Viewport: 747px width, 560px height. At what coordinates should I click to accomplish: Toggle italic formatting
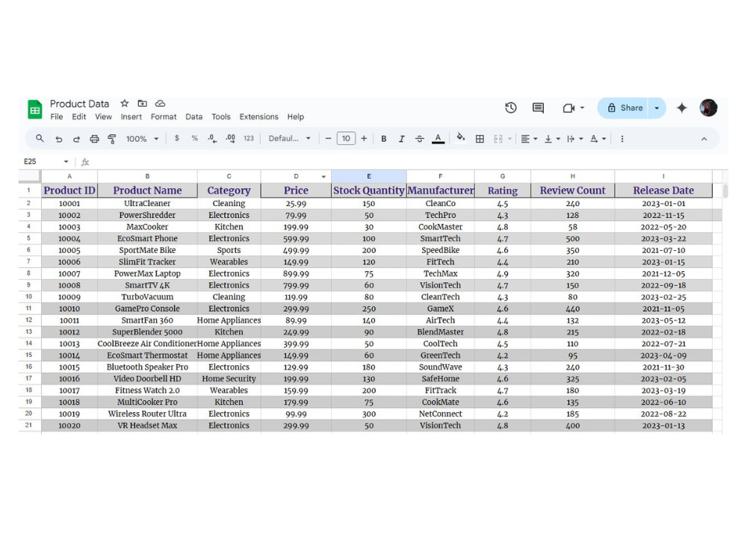402,139
